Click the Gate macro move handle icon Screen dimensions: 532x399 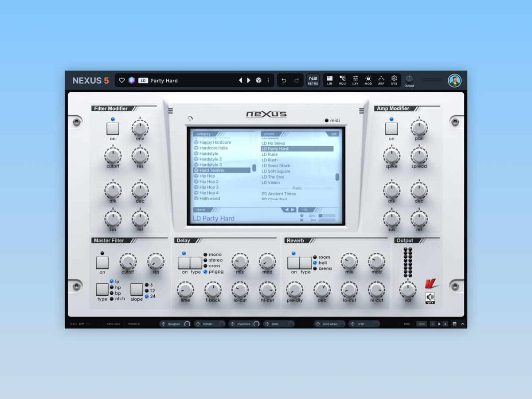(267, 324)
